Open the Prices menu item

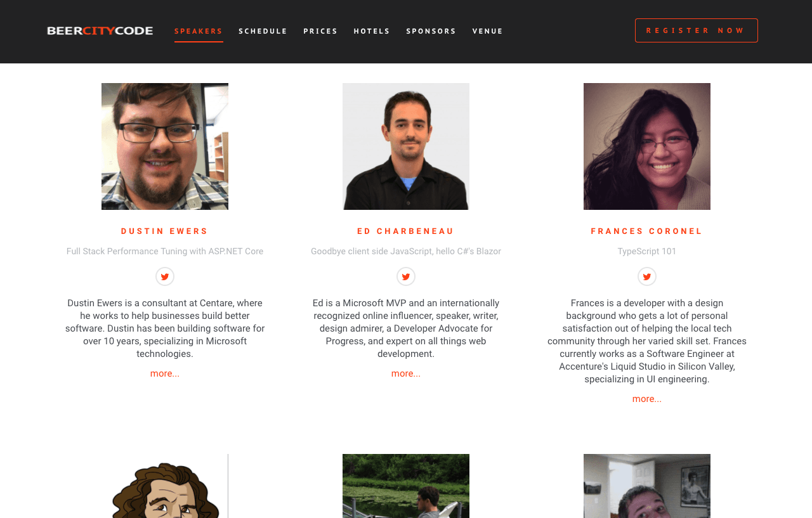[x=321, y=31]
